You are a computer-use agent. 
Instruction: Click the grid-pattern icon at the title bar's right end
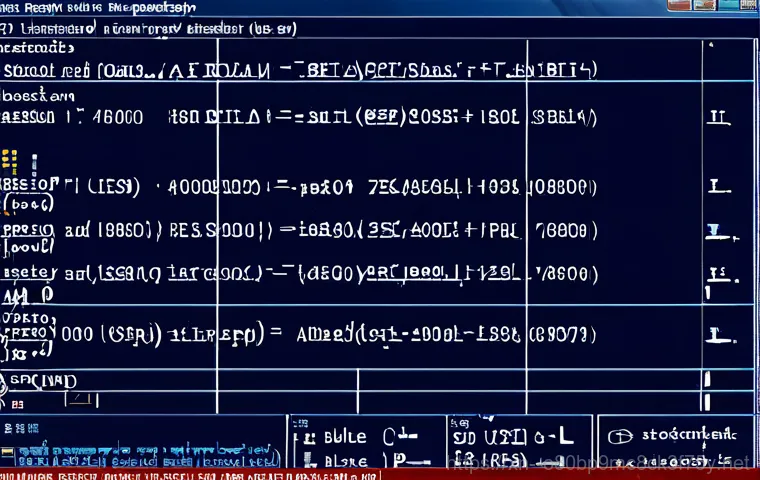[x=749, y=5]
